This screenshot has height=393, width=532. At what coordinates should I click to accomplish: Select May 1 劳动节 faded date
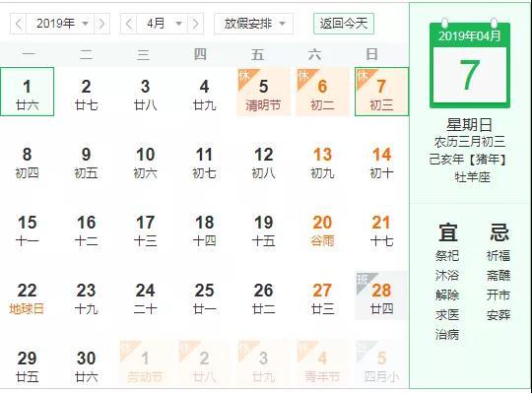click(145, 365)
